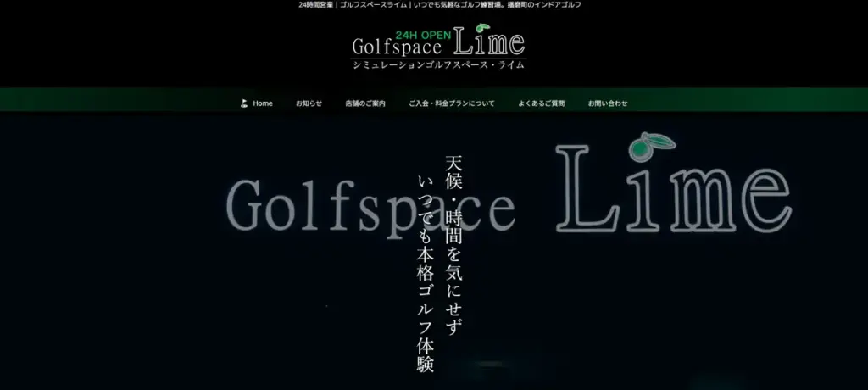The image size is (868, 390).
Task: Visit the よくあるご質問 FAQ page
Action: (x=541, y=103)
